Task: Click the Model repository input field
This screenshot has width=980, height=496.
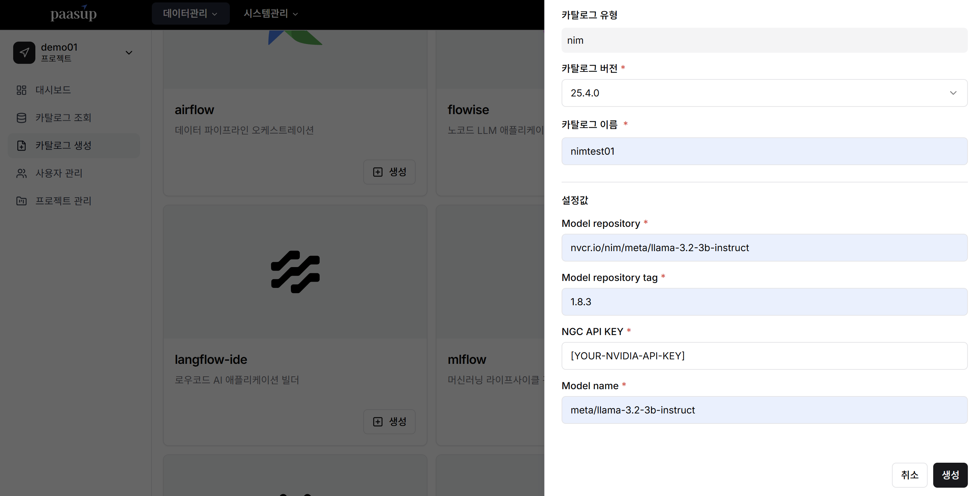Action: click(764, 247)
